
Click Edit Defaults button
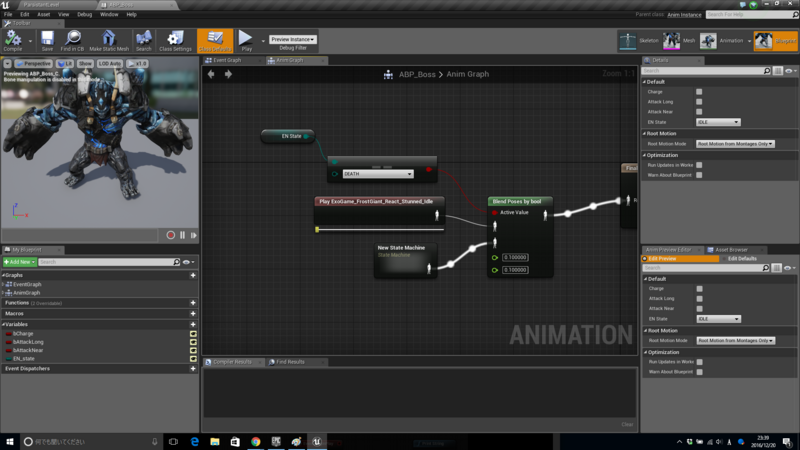click(742, 259)
